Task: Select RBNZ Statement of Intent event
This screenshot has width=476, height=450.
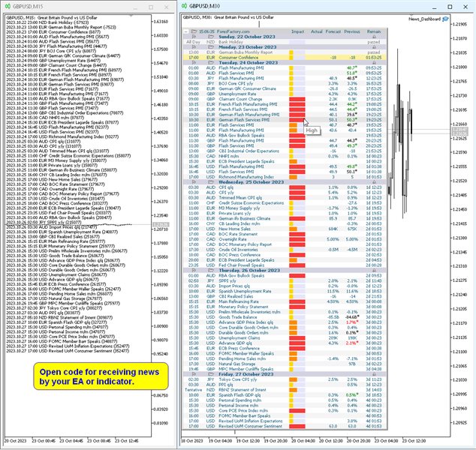Action: [243, 390]
